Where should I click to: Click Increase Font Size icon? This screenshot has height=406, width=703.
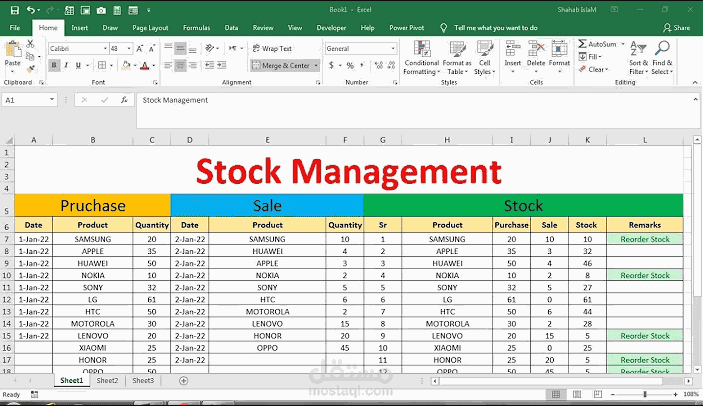tap(139, 48)
